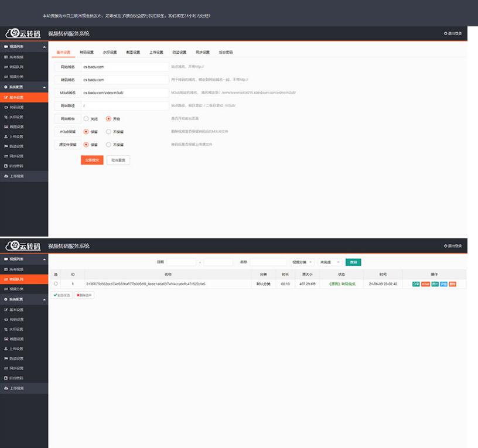Click the icon of the highlighted 转码队列 sidebar item

click(6, 279)
